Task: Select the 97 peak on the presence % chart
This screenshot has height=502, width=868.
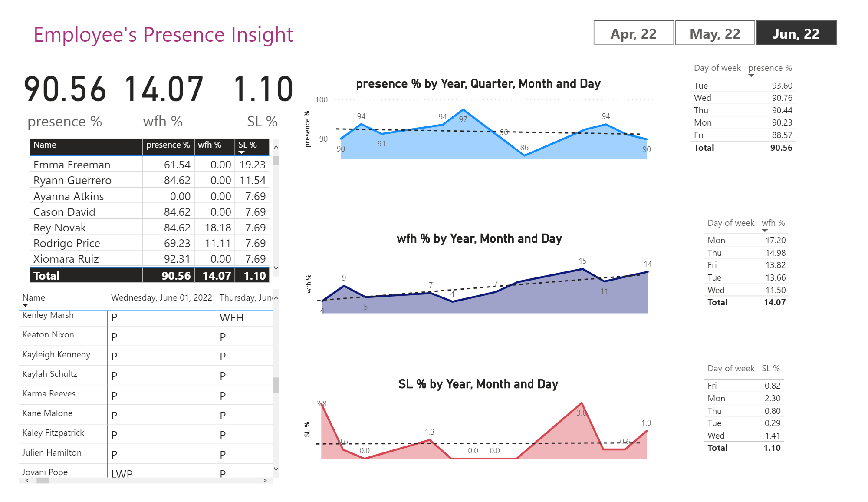Action: (464, 109)
